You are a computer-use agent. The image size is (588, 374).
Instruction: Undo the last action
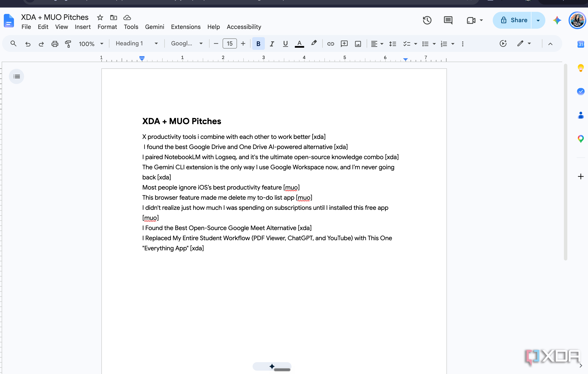[x=28, y=44]
